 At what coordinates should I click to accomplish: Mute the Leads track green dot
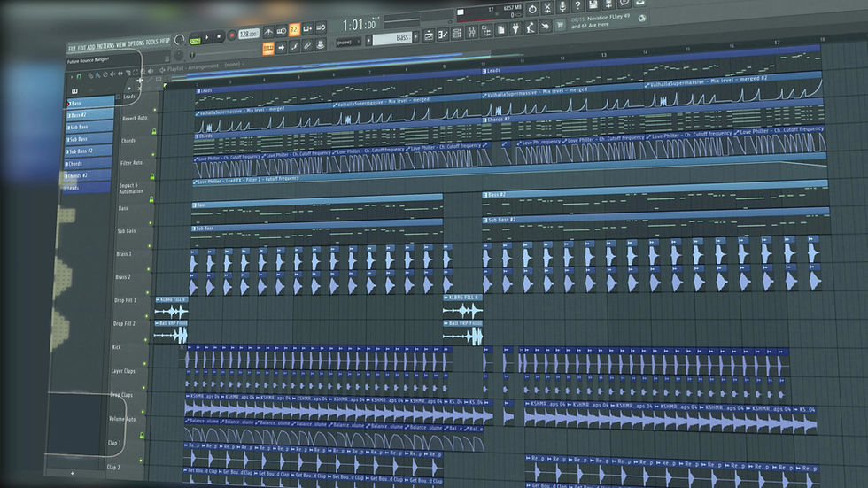point(155,110)
